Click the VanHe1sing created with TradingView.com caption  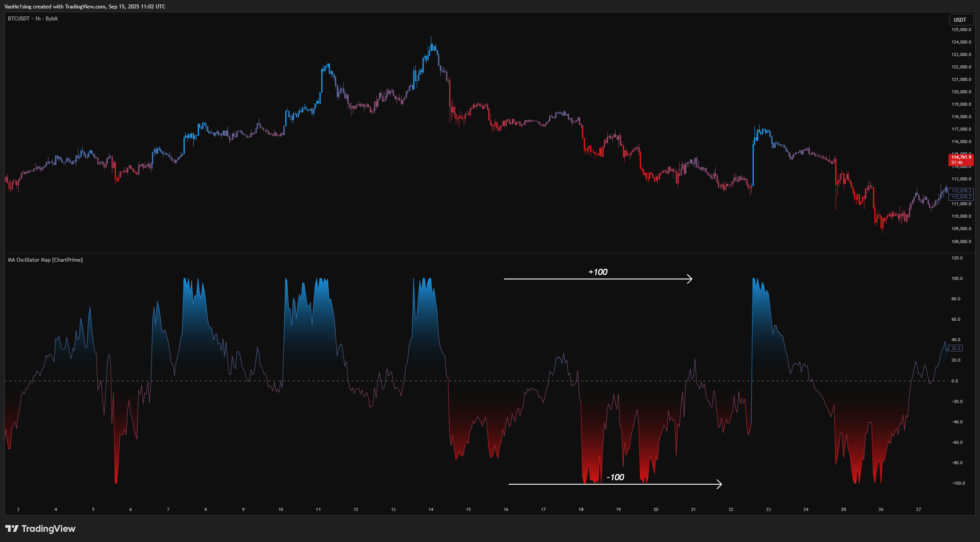click(85, 7)
